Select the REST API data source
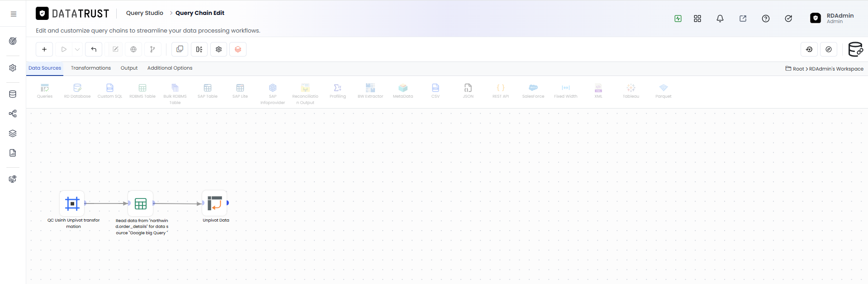Image resolution: width=868 pixels, height=284 pixels. click(x=501, y=91)
